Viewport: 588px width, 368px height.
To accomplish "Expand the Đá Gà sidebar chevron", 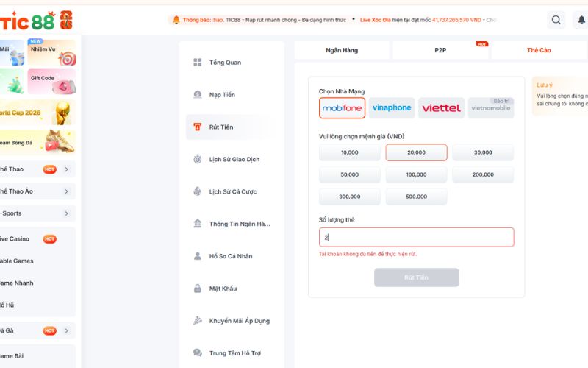I will tap(66, 330).
